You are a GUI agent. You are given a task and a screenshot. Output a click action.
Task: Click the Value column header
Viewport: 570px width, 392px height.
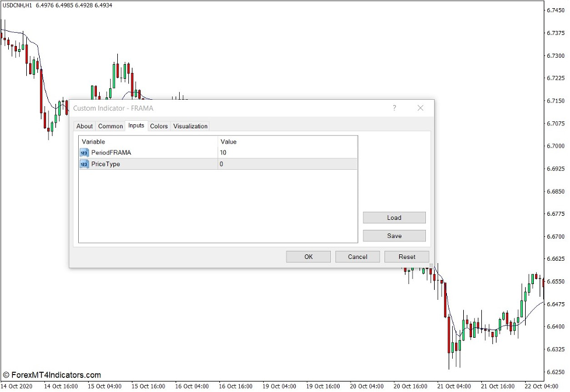click(288, 142)
